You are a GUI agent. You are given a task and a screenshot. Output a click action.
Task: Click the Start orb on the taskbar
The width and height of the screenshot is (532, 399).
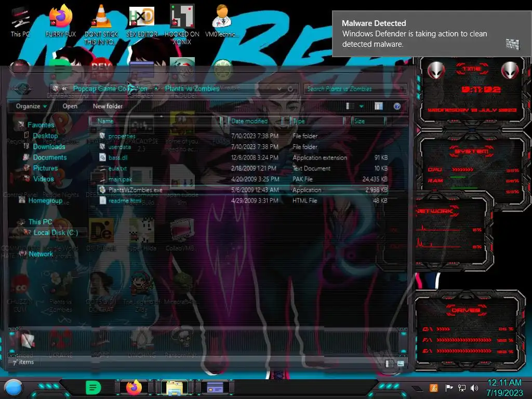13,388
